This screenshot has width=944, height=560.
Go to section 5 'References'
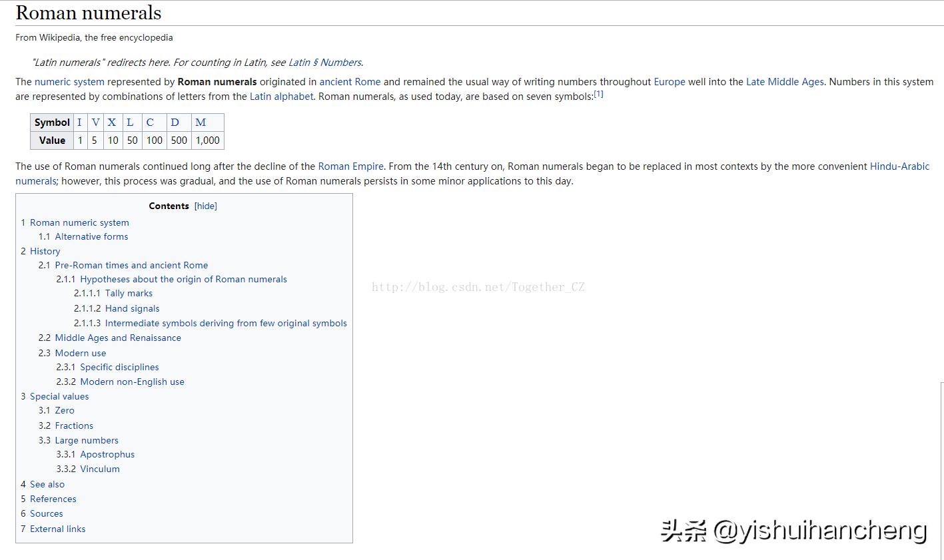(53, 499)
